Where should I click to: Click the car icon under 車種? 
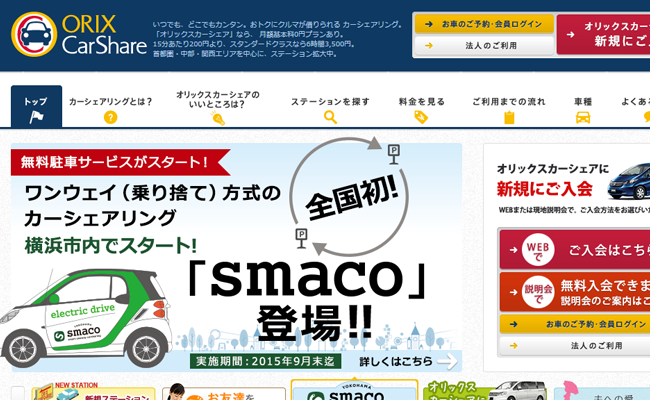tap(583, 118)
